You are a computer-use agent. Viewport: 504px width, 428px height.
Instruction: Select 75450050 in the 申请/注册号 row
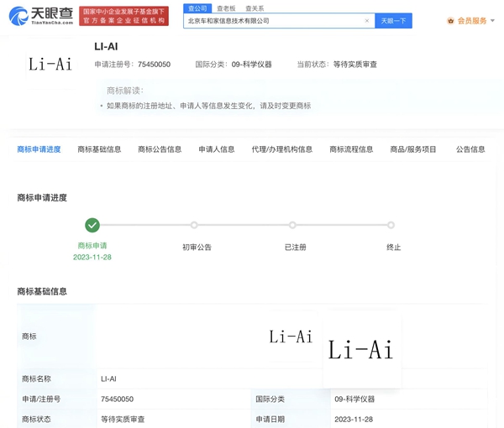click(x=117, y=399)
